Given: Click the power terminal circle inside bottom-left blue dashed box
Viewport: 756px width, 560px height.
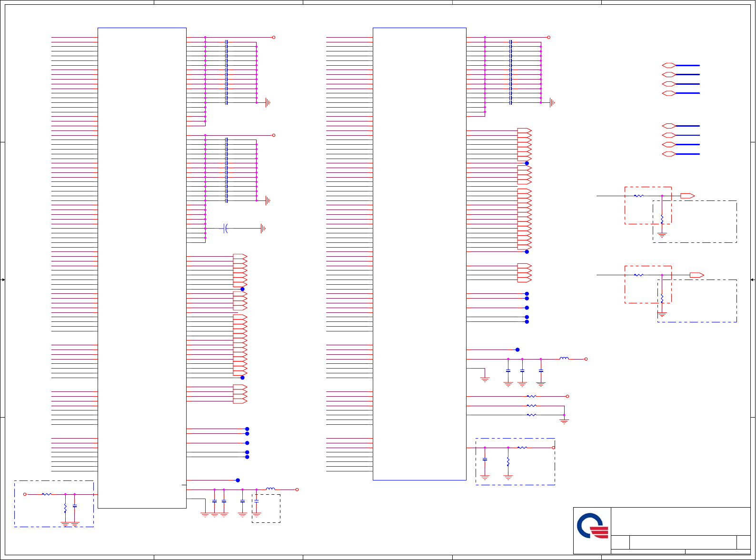Looking at the screenshot, I should coord(25,494).
